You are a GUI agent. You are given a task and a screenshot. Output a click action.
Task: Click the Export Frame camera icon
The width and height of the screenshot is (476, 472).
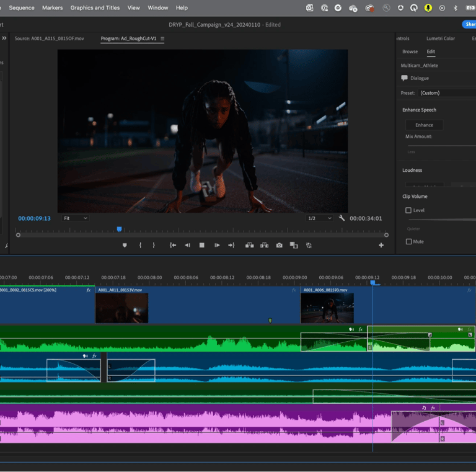tap(279, 246)
